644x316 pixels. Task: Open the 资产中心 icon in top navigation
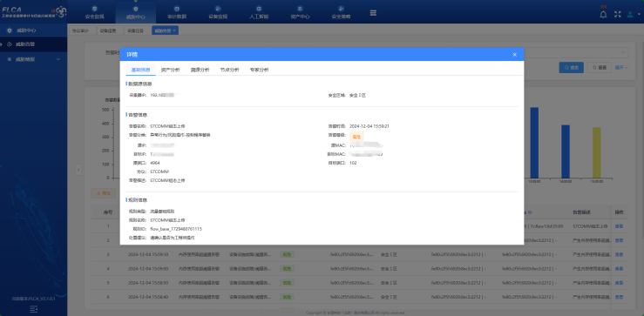(301, 9)
